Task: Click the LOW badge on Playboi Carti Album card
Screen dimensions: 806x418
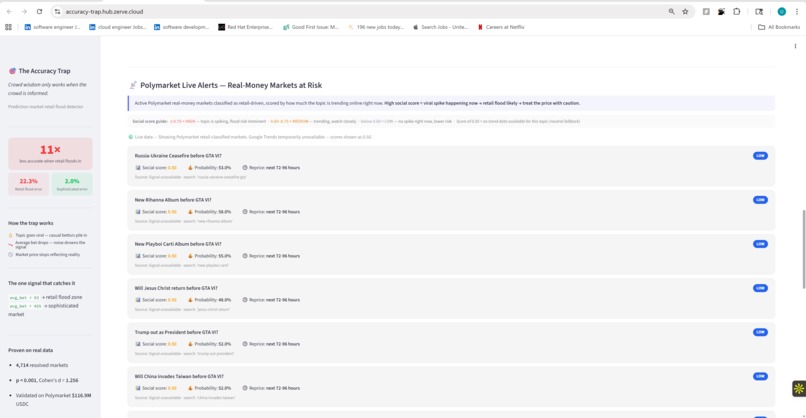Action: point(760,244)
